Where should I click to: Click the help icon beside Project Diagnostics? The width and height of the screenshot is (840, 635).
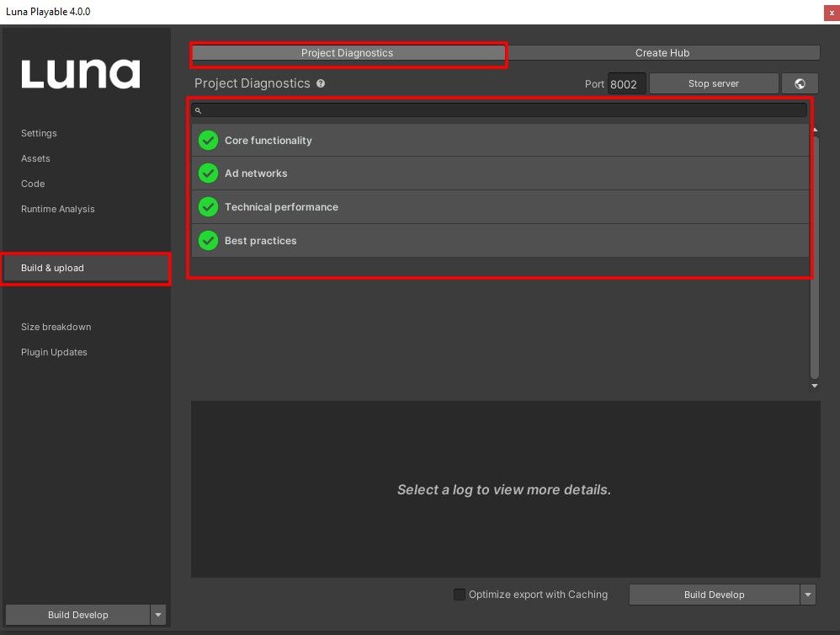click(x=321, y=83)
